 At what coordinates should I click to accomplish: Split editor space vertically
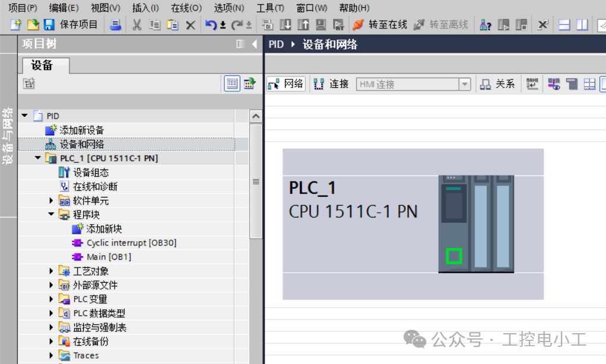[582, 25]
